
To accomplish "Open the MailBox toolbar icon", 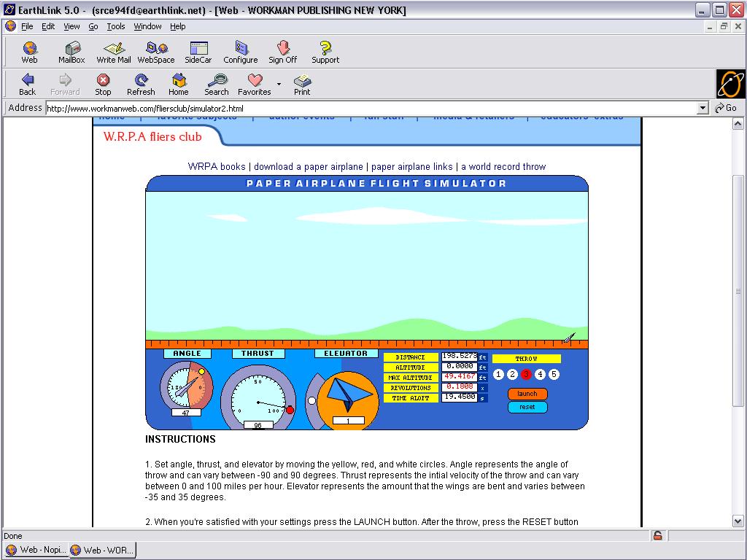I will tap(71, 52).
